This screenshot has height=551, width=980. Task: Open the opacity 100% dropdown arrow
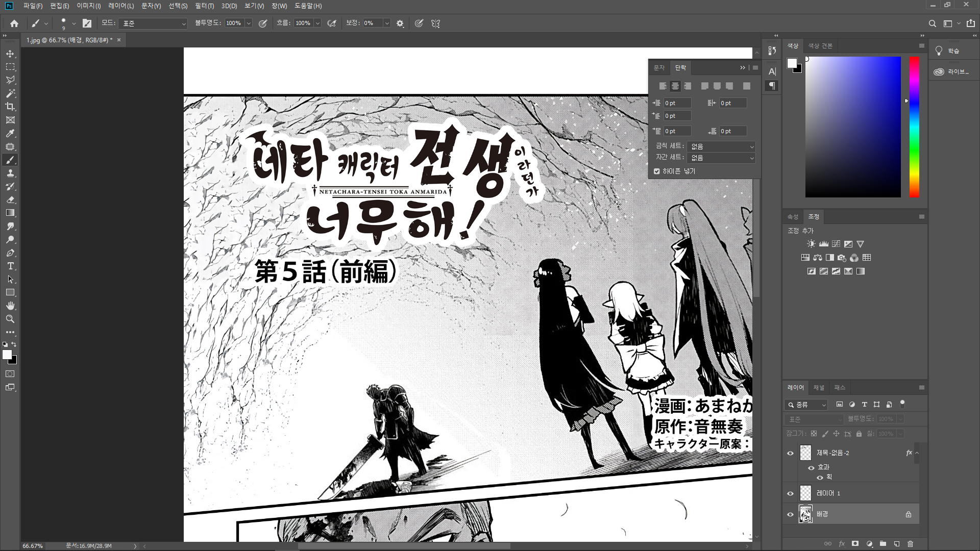pos(249,23)
